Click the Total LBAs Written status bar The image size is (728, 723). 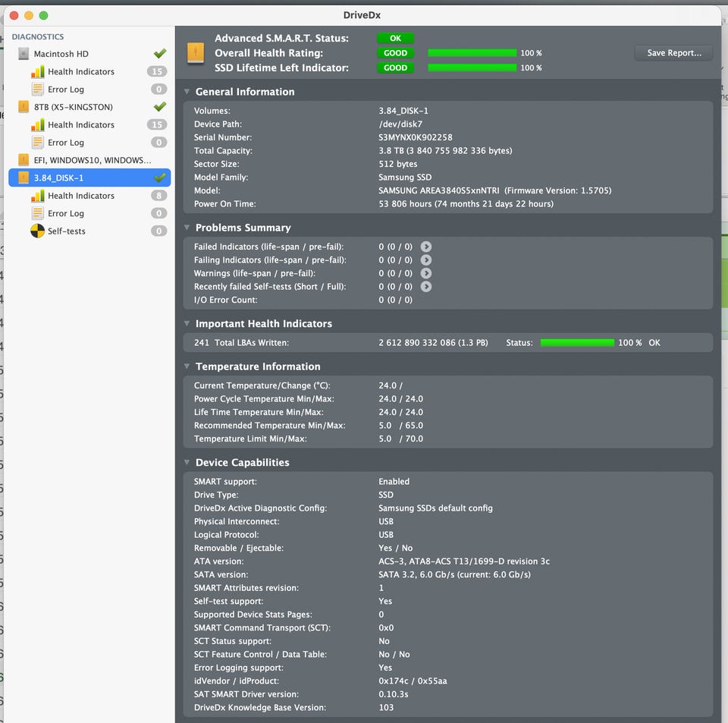tap(577, 343)
